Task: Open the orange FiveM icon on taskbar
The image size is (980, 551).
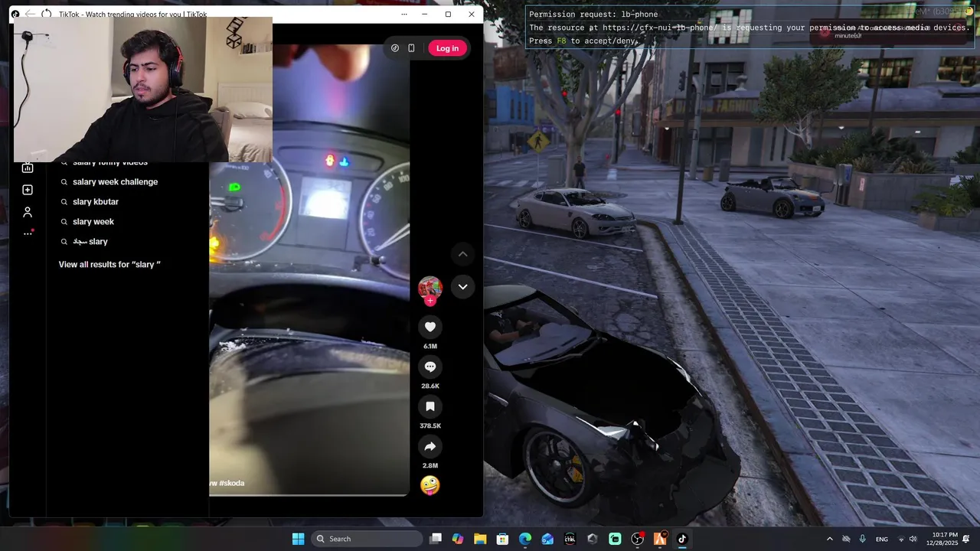Action: coord(660,539)
